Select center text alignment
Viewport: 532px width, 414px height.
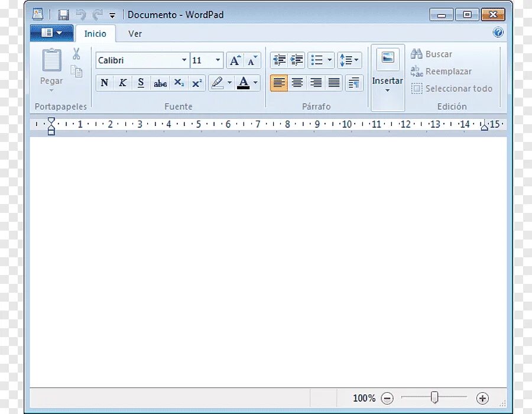point(297,83)
